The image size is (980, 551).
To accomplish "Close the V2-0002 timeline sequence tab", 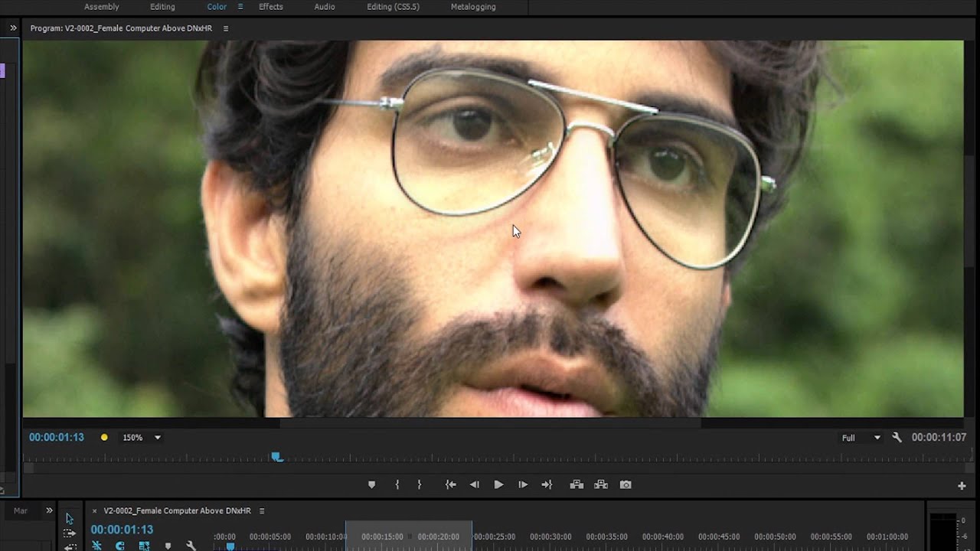I will pyautogui.click(x=94, y=511).
